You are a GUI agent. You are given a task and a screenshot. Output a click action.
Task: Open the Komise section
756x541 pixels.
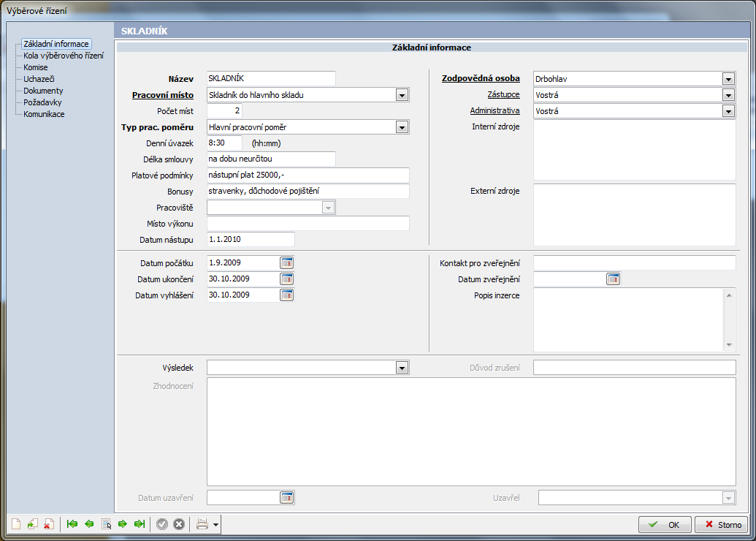tap(36, 67)
